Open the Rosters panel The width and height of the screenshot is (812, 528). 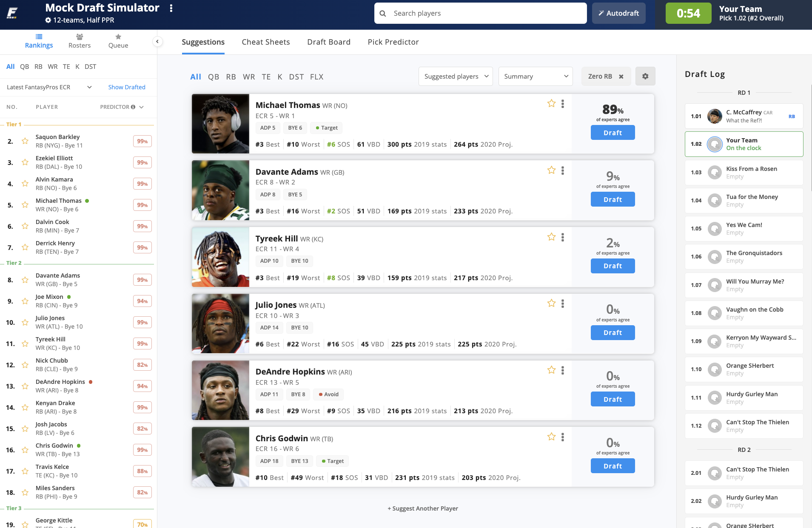pos(80,41)
